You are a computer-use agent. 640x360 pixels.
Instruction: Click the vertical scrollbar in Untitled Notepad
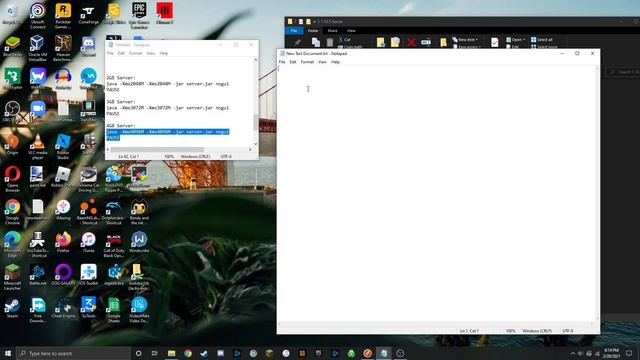coord(256,122)
